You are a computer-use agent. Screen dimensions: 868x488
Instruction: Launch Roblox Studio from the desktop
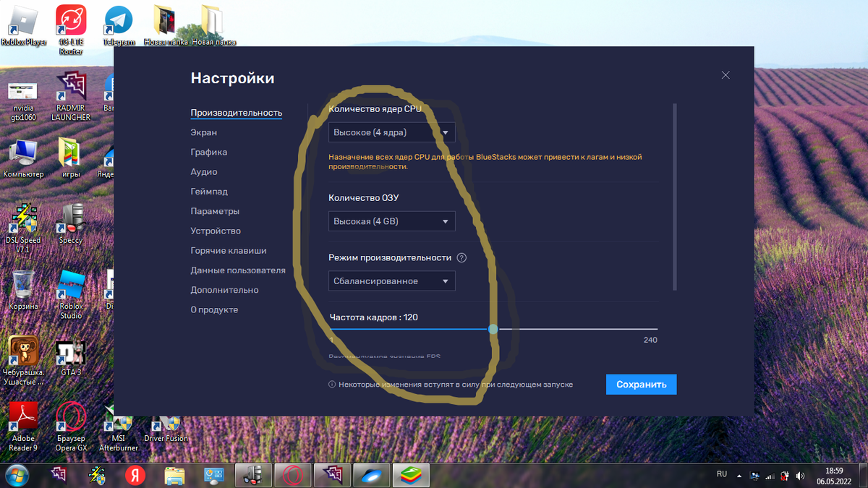click(71, 294)
